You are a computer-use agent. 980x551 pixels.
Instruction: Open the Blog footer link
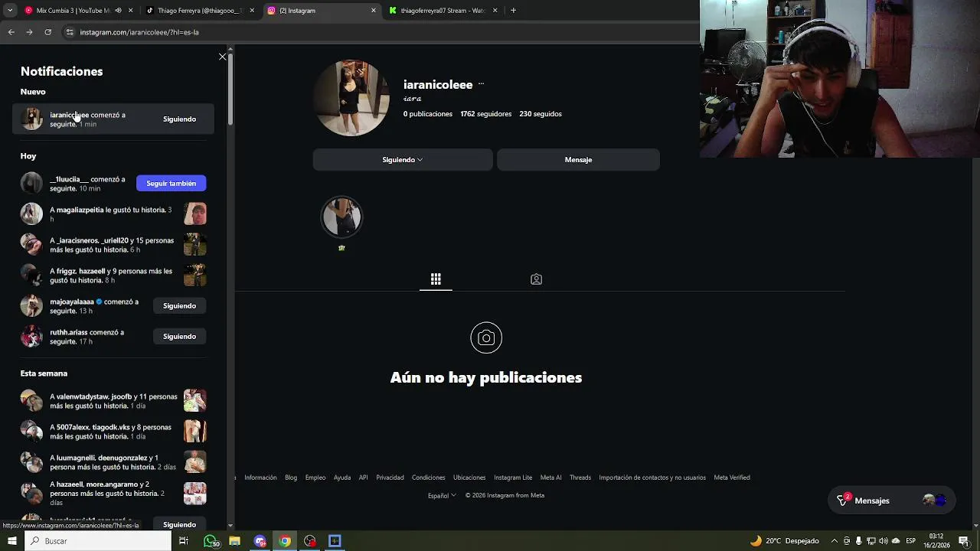click(x=291, y=478)
